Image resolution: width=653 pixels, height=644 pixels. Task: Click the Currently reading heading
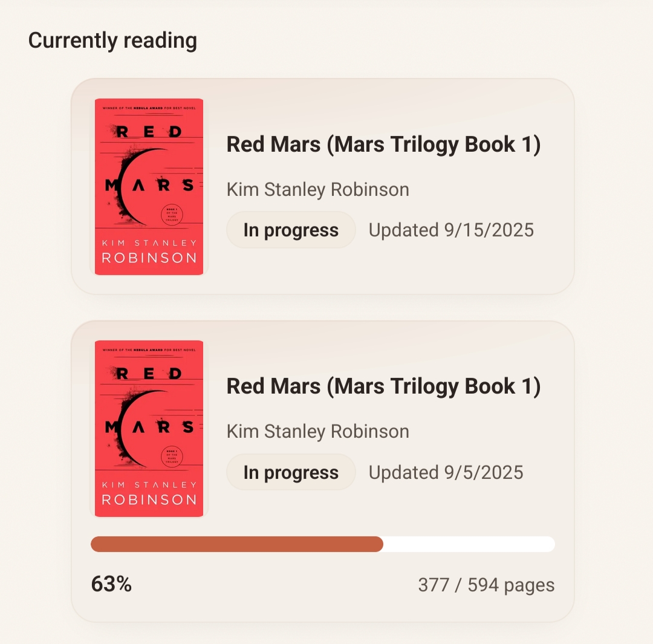(112, 41)
